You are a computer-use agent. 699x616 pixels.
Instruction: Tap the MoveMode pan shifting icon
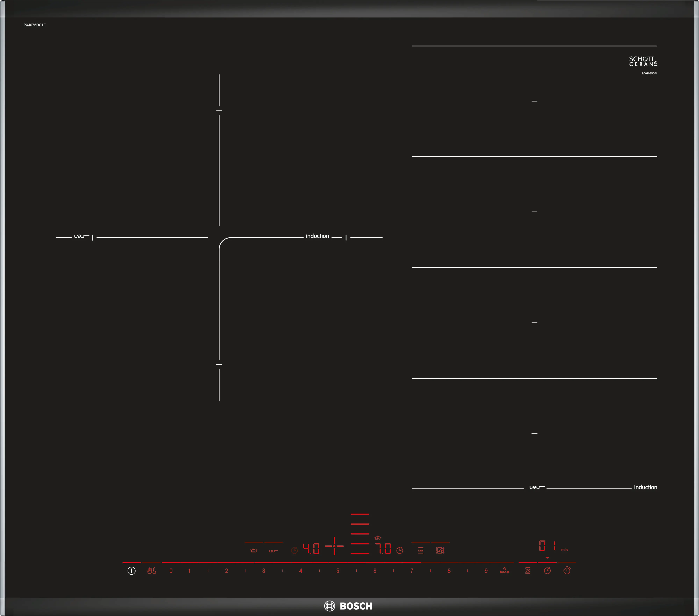pyautogui.click(x=440, y=550)
